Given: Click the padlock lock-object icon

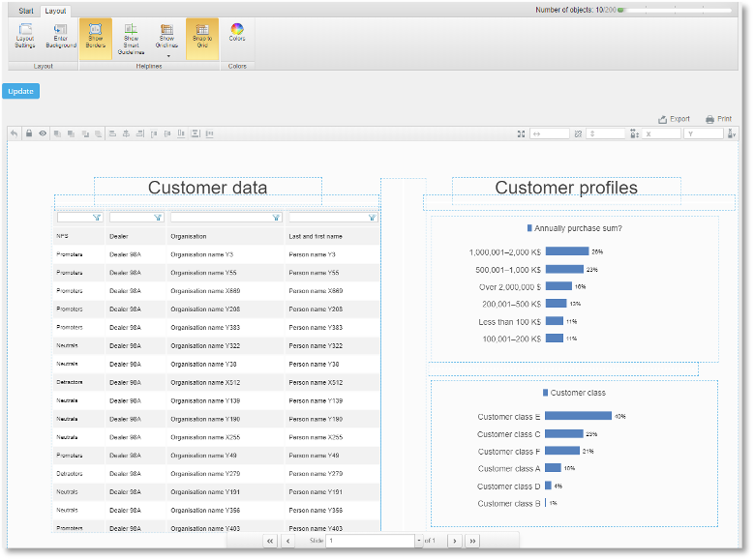Looking at the screenshot, I should click(x=29, y=133).
